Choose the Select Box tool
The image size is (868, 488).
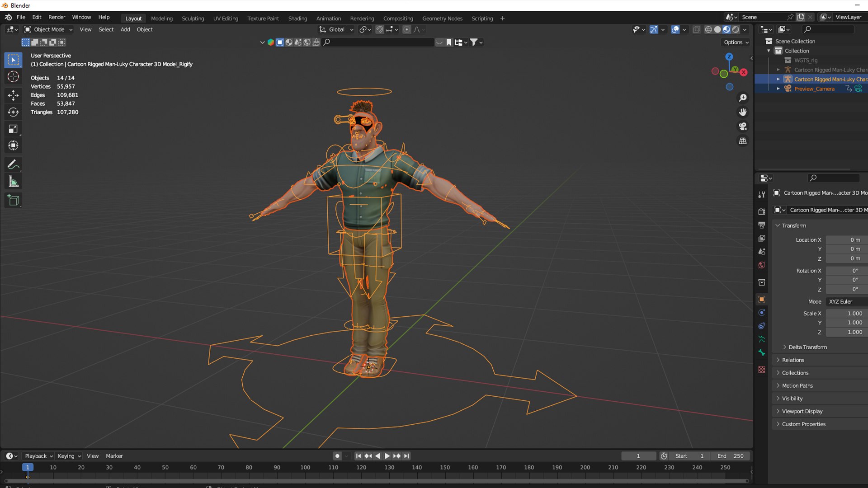click(x=13, y=60)
